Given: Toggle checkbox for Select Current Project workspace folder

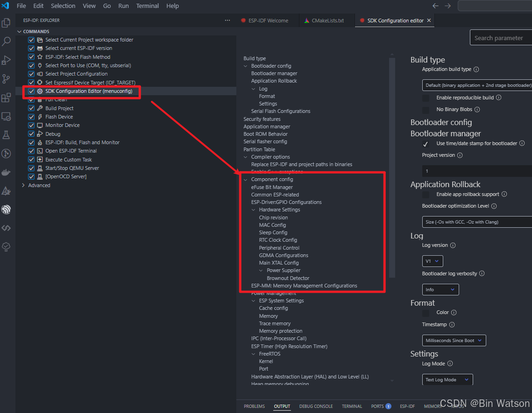Looking at the screenshot, I should click(31, 40).
